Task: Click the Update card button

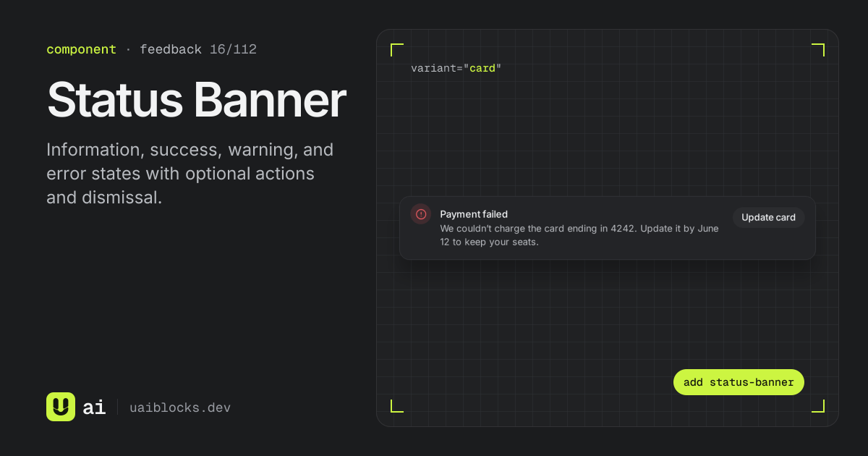Action: point(768,217)
